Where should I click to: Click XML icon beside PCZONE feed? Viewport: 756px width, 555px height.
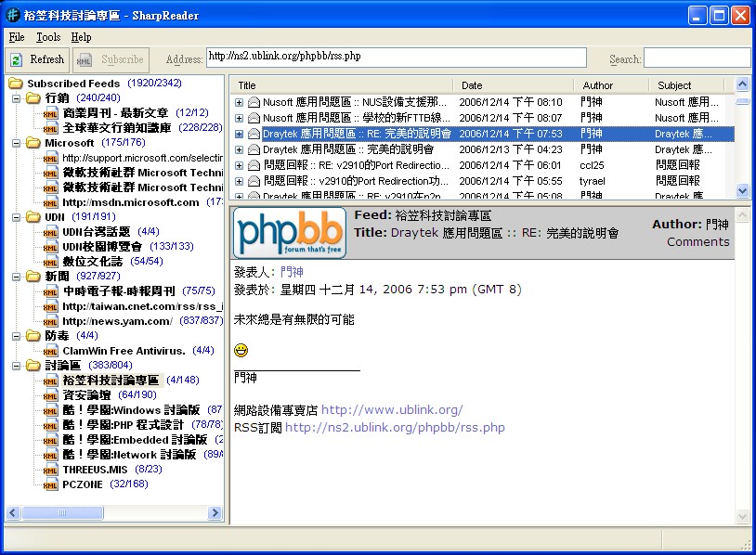tap(50, 484)
